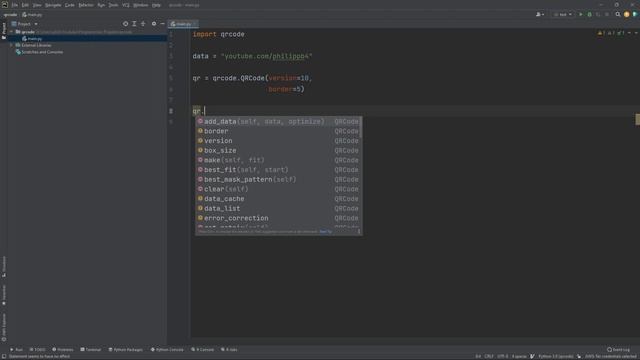640x360 pixels.
Task: Open completion popup three-dot options
Action: click(359, 232)
